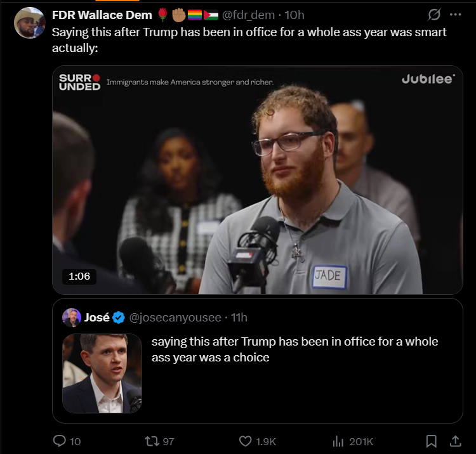476x454 pixels.
Task: Click the 1:06 video duration badge
Action: pyautogui.click(x=79, y=276)
